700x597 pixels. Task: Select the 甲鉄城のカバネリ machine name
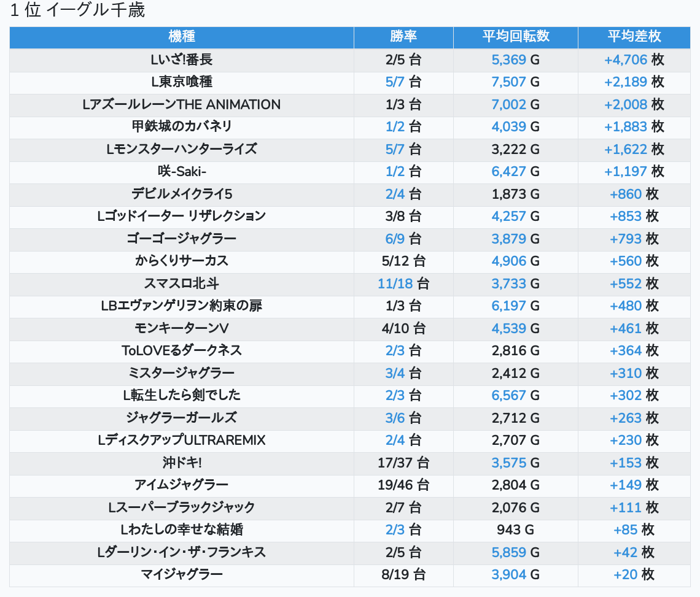[182, 127]
